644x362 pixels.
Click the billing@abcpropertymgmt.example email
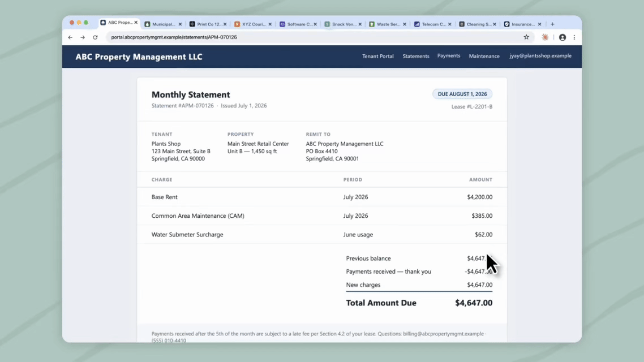tap(443, 334)
